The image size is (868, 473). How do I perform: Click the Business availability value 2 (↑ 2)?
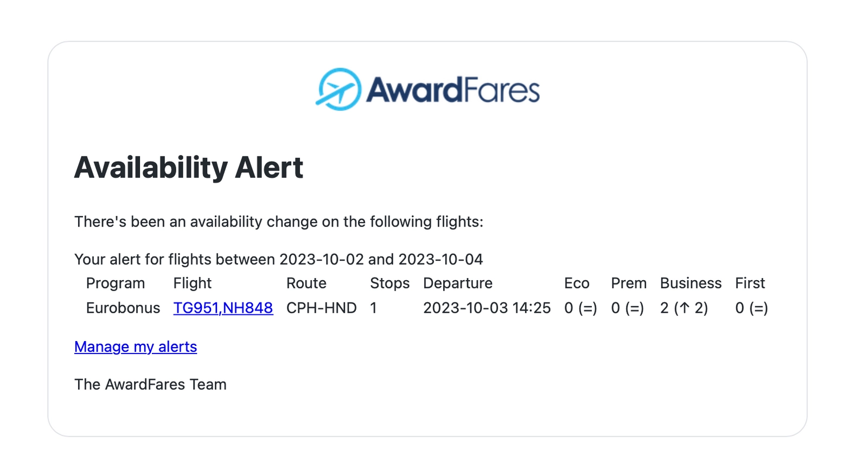[684, 308]
